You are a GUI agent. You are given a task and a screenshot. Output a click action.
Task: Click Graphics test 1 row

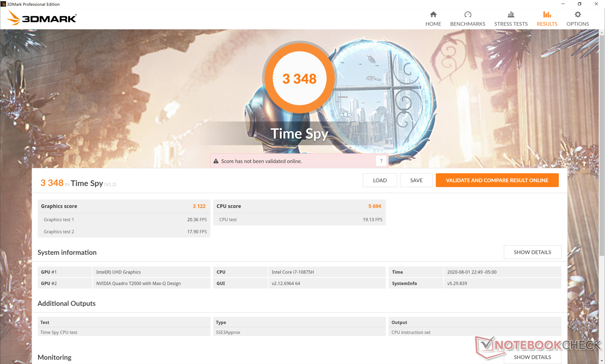(124, 219)
